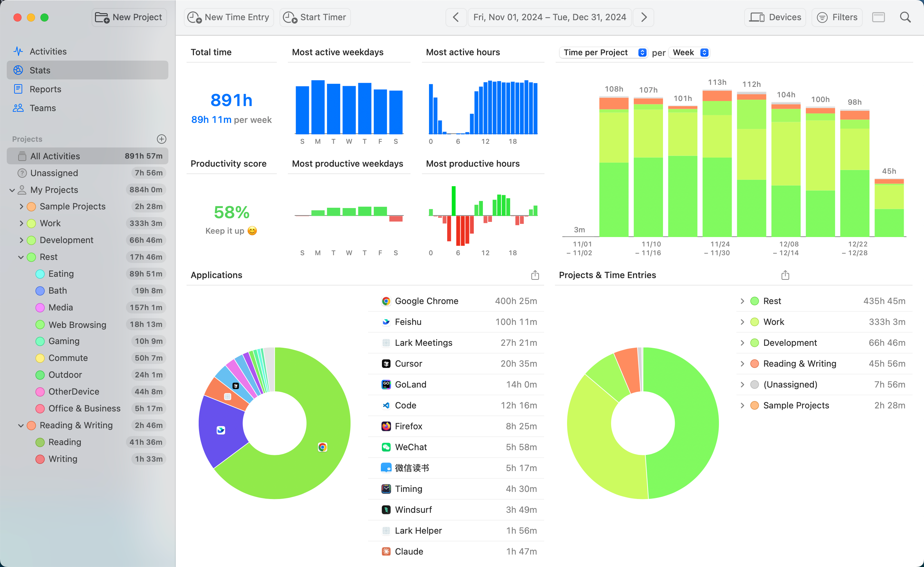The height and width of the screenshot is (567, 924).
Task: Click the add project plus icon
Action: click(x=161, y=139)
